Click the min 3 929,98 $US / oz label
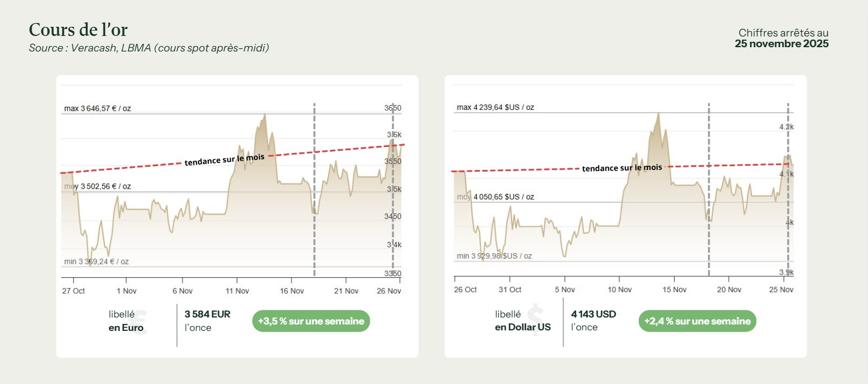The height and width of the screenshot is (384, 868). [x=494, y=256]
